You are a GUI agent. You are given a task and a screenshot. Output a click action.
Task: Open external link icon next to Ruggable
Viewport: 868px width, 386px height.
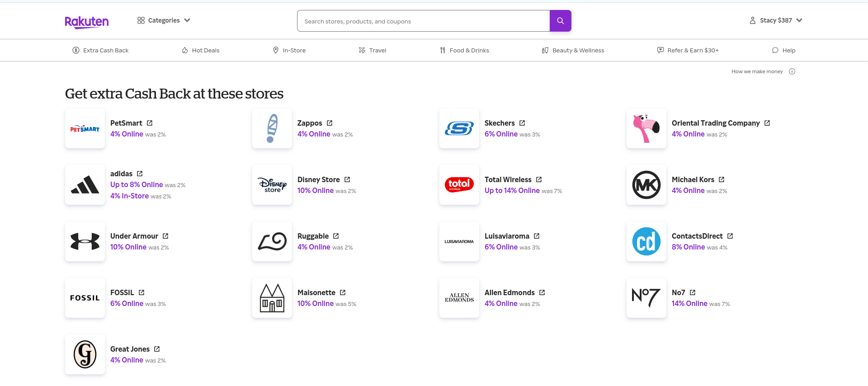336,236
